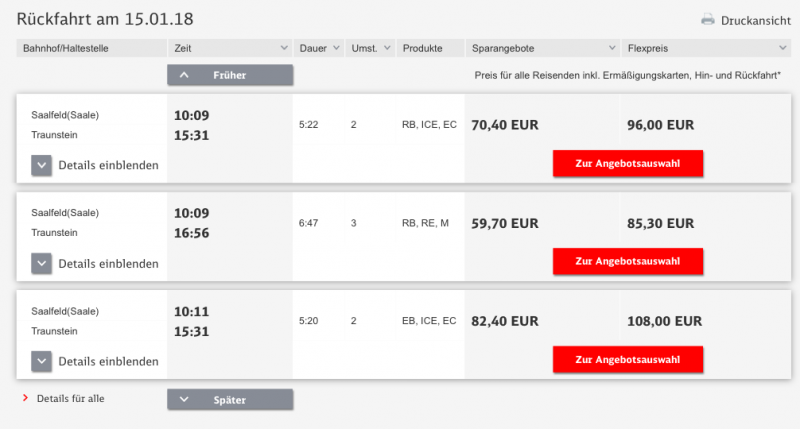Image resolution: width=800 pixels, height=429 pixels.
Task: Click the up chevron on Früher button
Action: point(184,75)
